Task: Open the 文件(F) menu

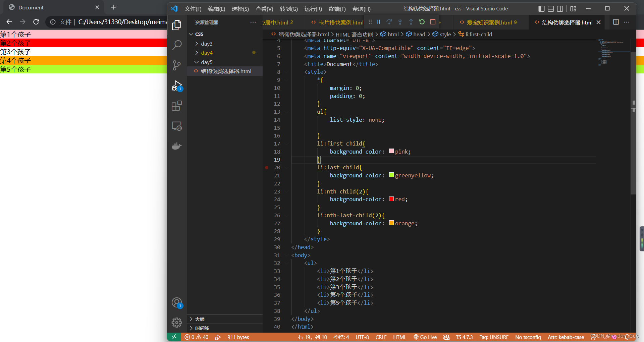Action: click(193, 9)
